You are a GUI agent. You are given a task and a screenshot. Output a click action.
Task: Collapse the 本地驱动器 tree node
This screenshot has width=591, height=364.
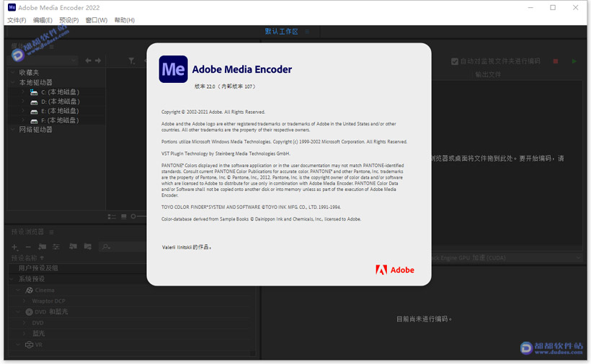point(12,82)
